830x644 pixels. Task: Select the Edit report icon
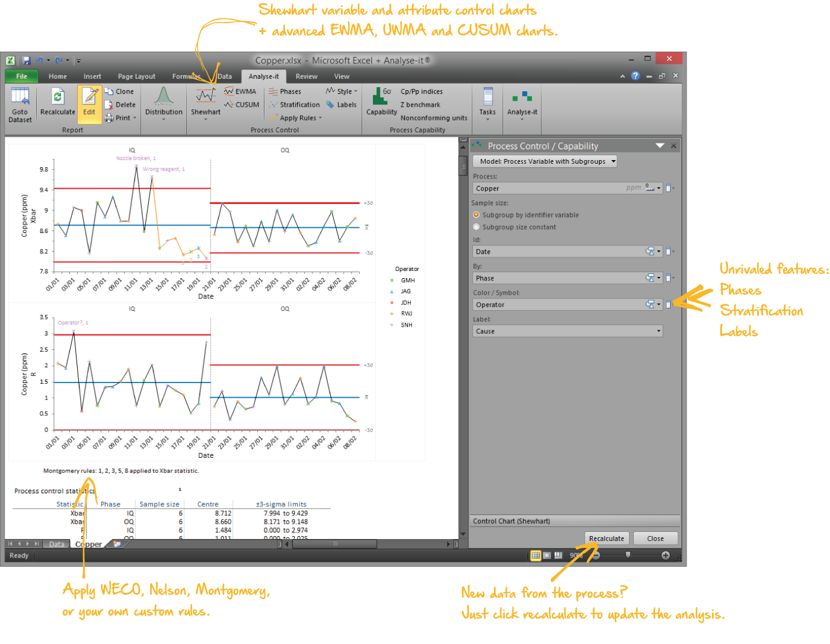pyautogui.click(x=90, y=96)
